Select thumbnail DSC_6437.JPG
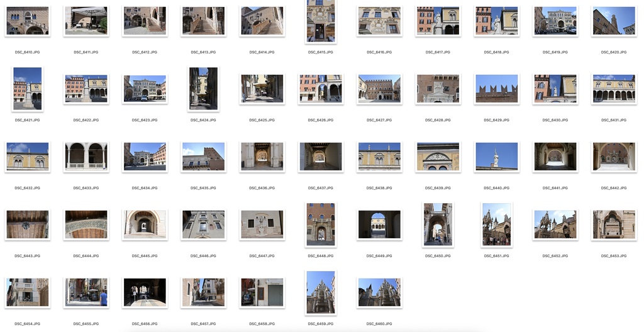 coord(321,157)
